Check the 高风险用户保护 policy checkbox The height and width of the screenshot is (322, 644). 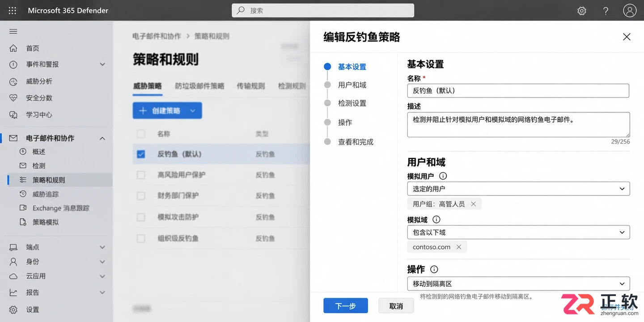pyautogui.click(x=141, y=175)
